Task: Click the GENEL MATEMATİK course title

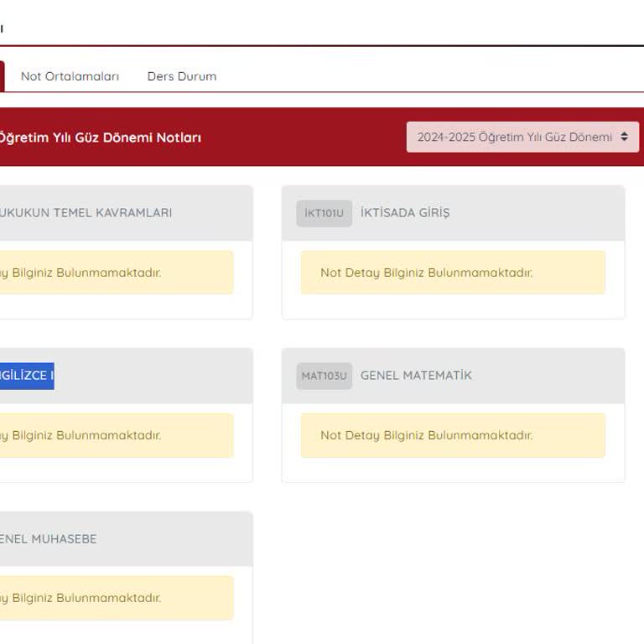Action: coord(416,376)
